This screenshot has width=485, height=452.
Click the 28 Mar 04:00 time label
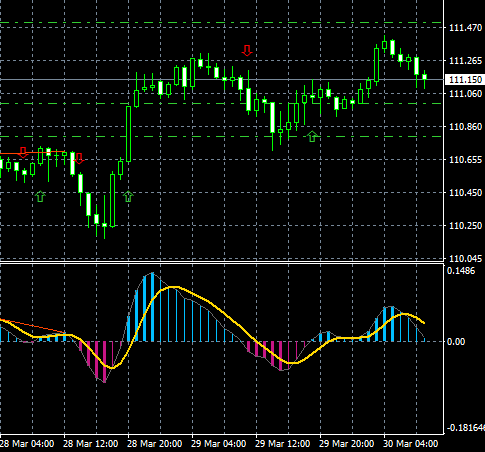(x=27, y=444)
